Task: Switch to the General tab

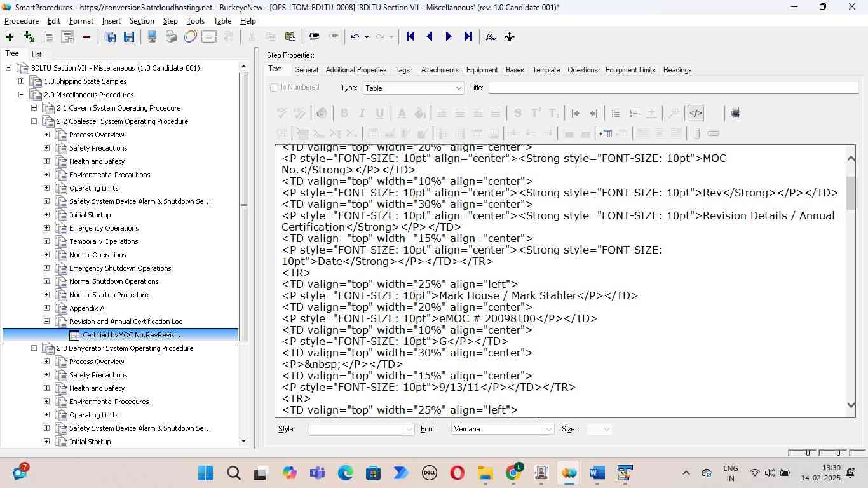Action: (306, 70)
